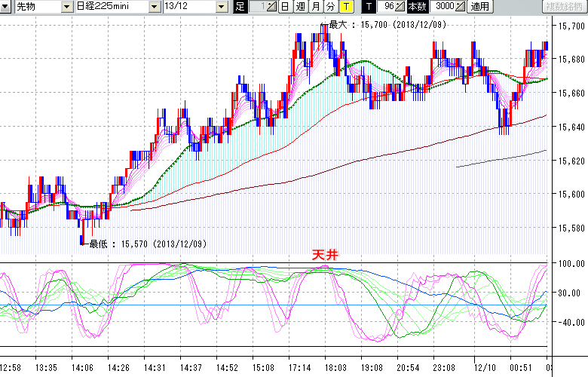Click the black 足 bar label
This screenshot has height=377, width=588.
[x=240, y=7]
